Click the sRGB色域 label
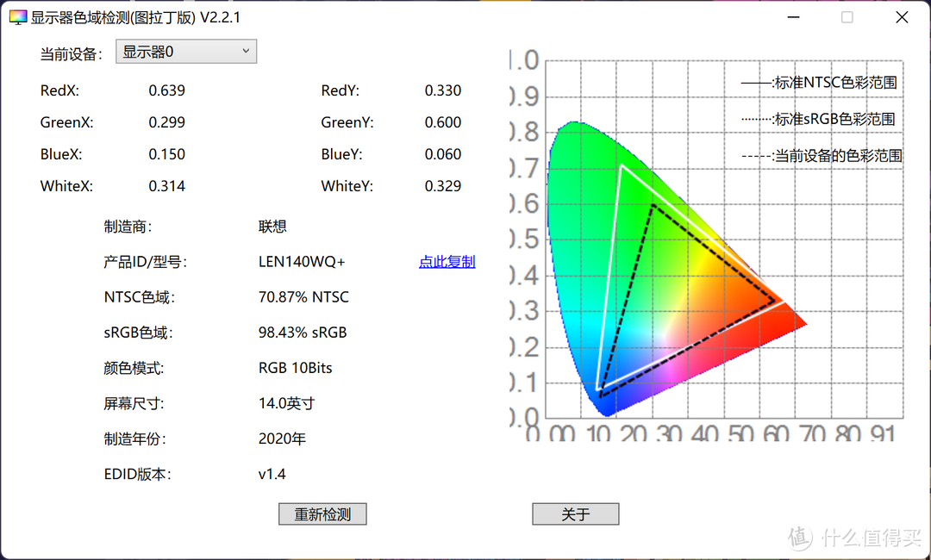Viewport: 931px width, 560px height. point(138,333)
